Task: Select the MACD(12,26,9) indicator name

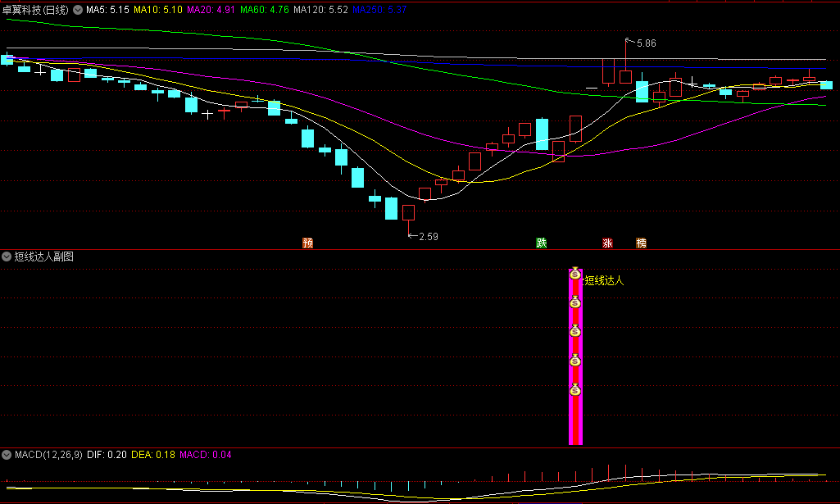Action: (48, 455)
